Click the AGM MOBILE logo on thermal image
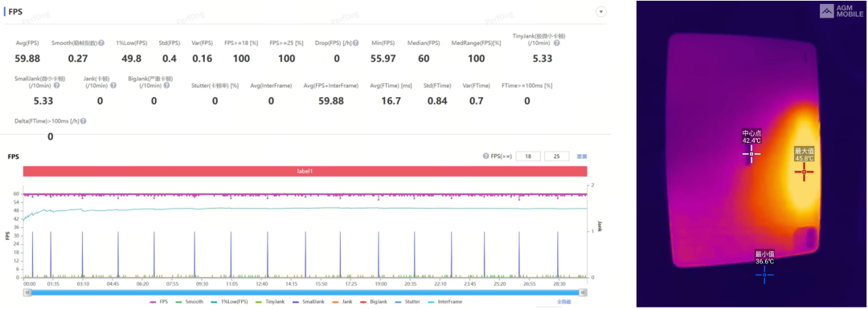The image size is (868, 309). [841, 11]
